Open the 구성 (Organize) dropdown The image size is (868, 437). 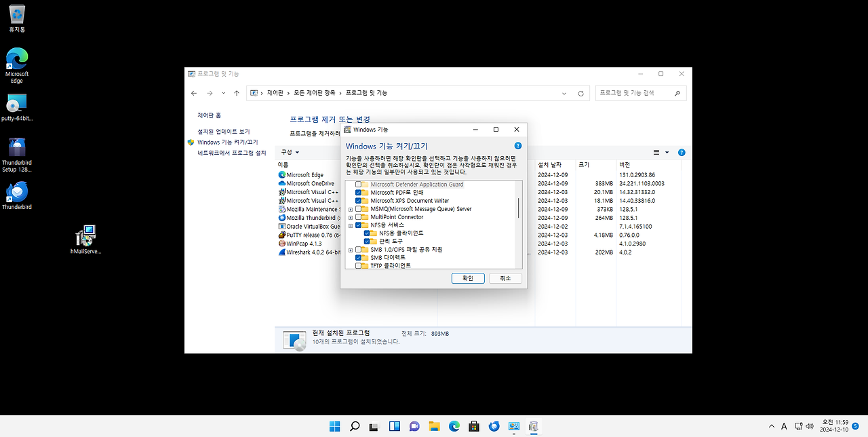point(290,153)
